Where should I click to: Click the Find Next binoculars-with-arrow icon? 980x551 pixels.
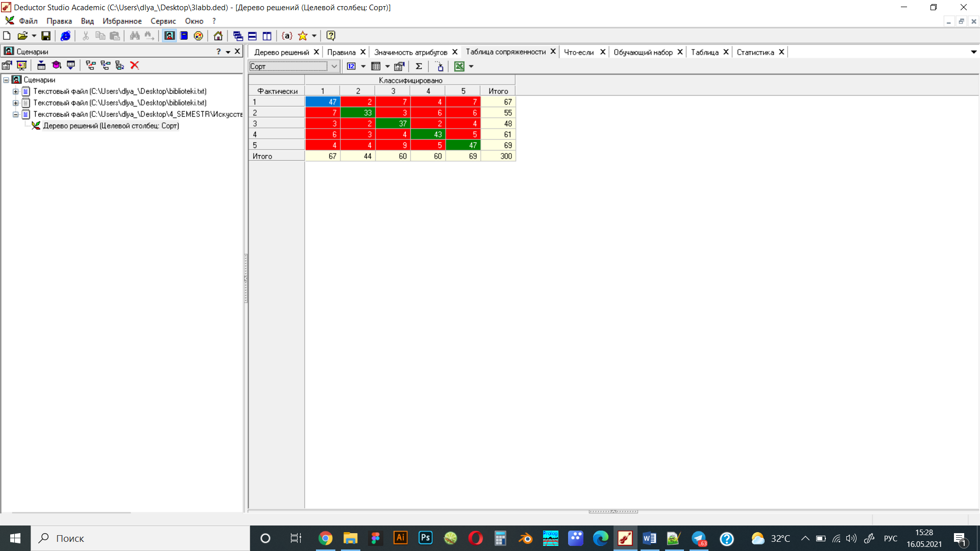150,36
